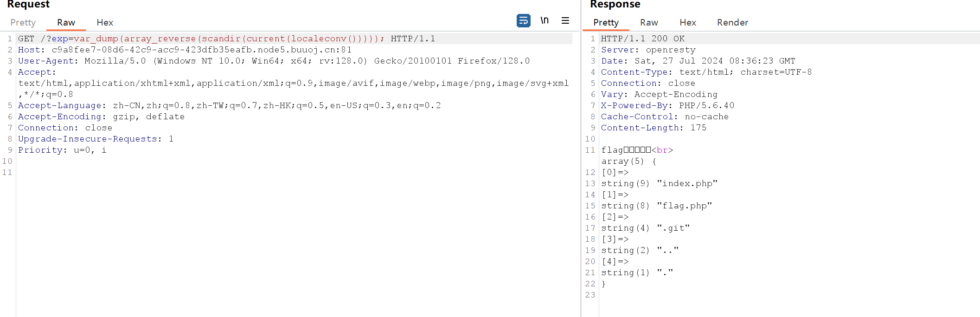The height and width of the screenshot is (317, 980).
Task: Click the Upgrade-Insecure-Requests header line
Action: 96,139
